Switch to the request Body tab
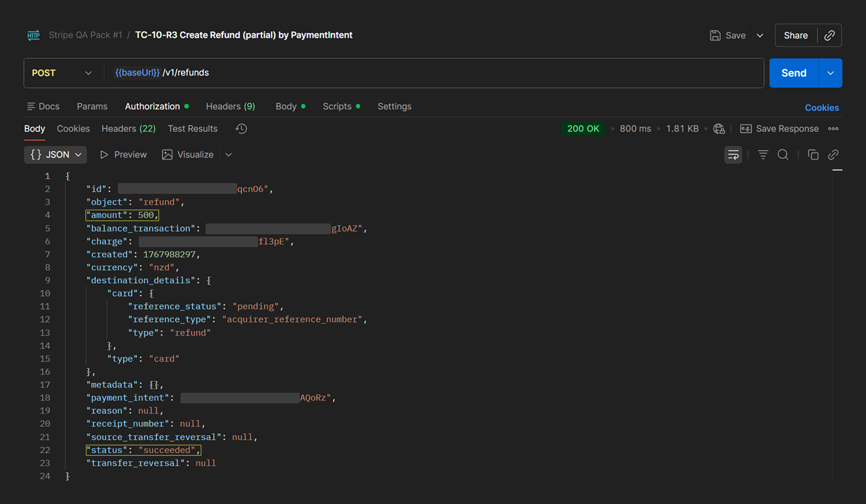The image size is (866, 504). pyautogui.click(x=290, y=106)
